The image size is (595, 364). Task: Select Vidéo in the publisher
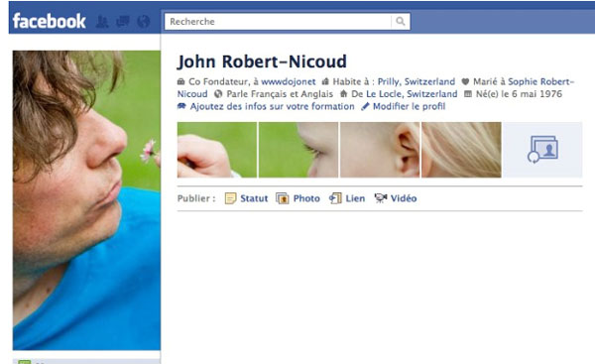pyautogui.click(x=404, y=198)
